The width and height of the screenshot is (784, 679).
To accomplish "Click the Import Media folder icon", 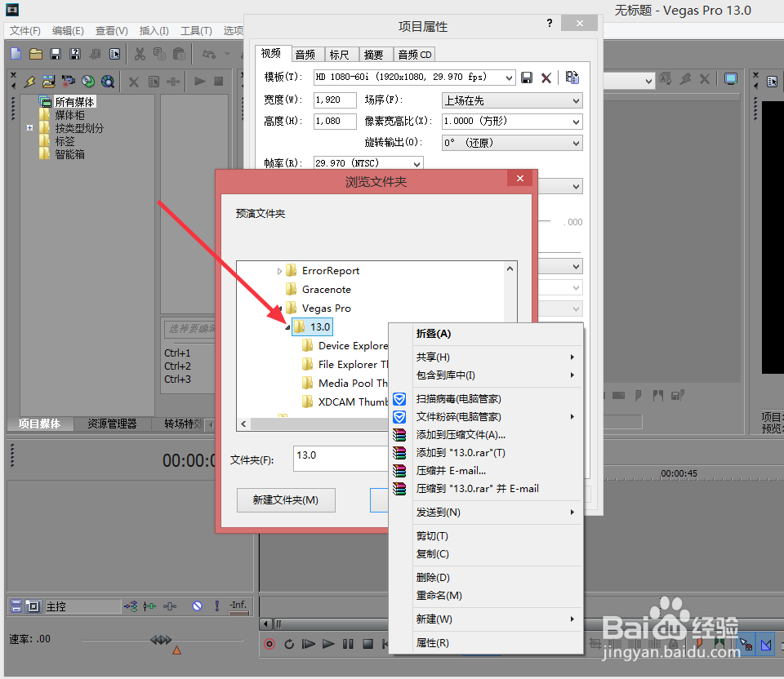I will coord(48,81).
